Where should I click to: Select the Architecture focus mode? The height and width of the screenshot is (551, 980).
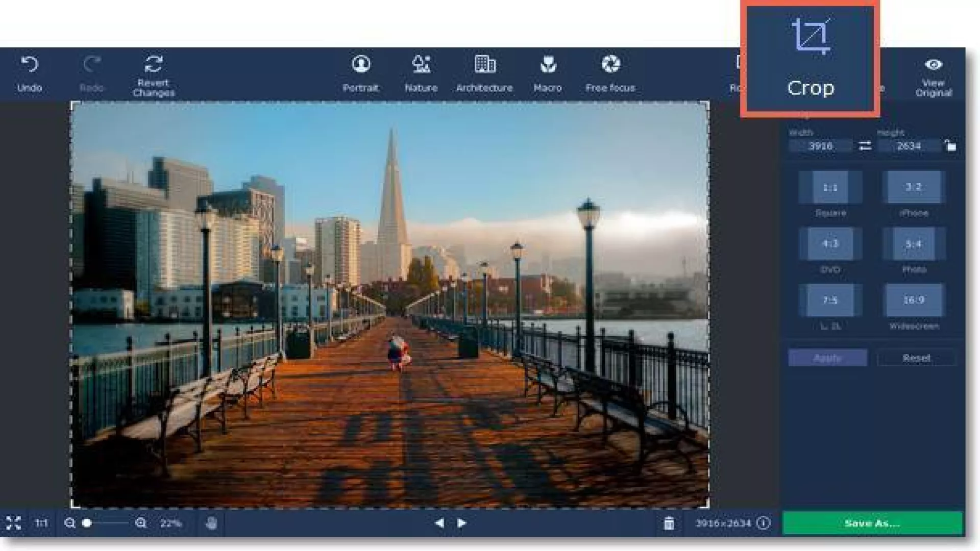tap(484, 65)
